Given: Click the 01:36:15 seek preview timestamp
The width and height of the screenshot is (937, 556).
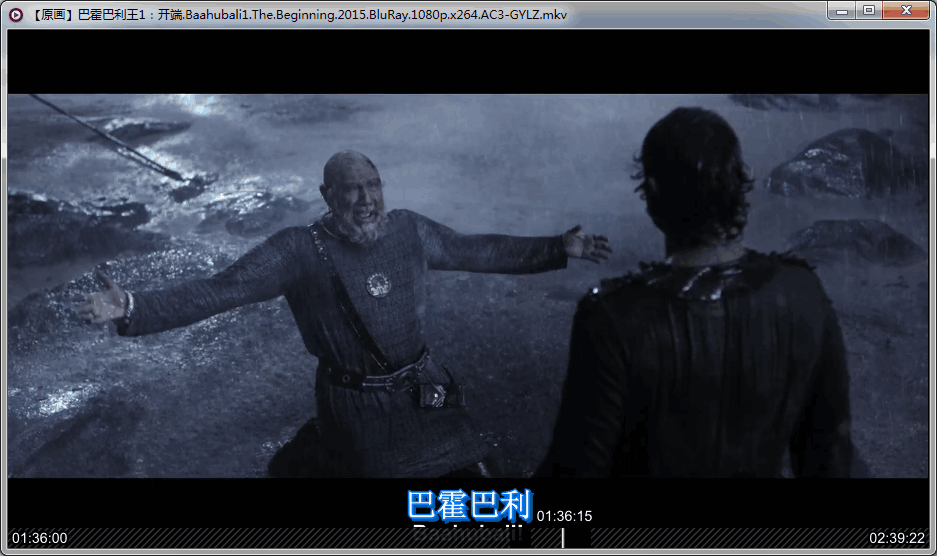Looking at the screenshot, I should [564, 516].
